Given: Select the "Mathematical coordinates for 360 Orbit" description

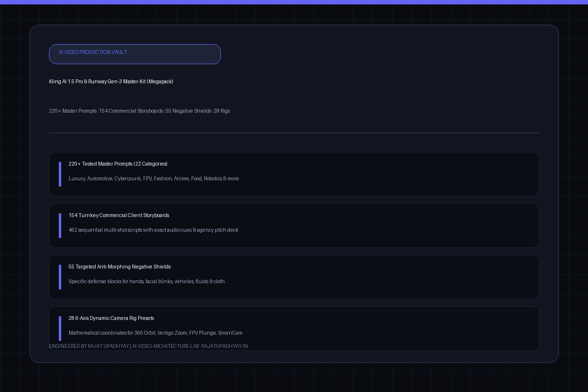Looking at the screenshot, I should tap(155, 333).
